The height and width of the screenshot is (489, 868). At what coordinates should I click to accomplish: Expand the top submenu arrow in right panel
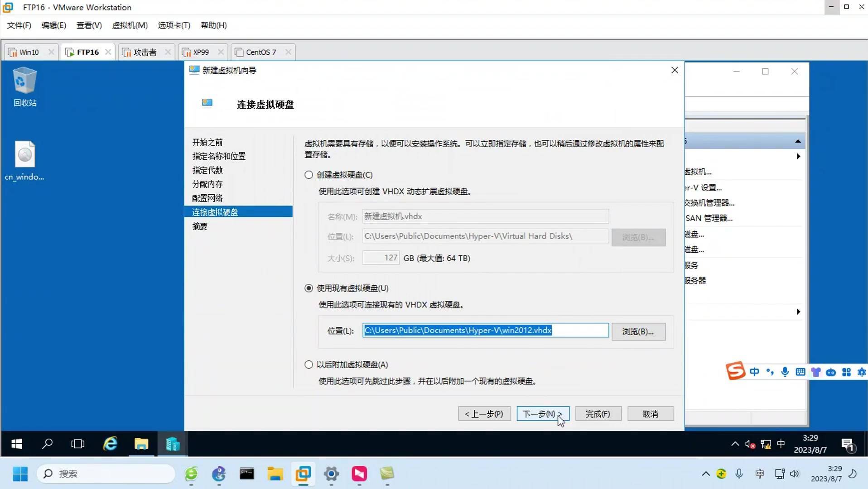click(x=798, y=156)
